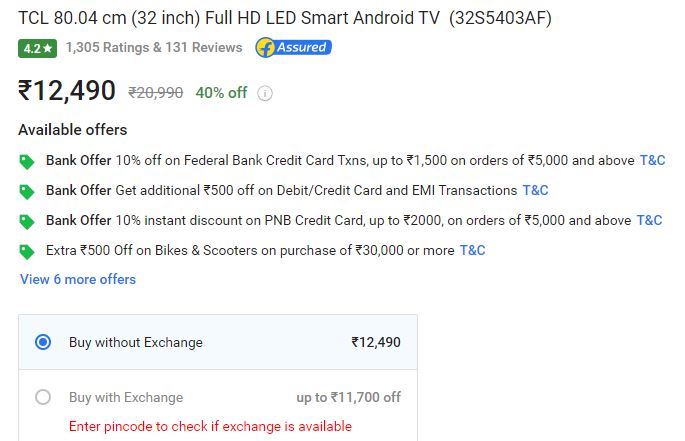Click the price info icon beside 40% off
The image size is (685, 441).
tap(265, 93)
